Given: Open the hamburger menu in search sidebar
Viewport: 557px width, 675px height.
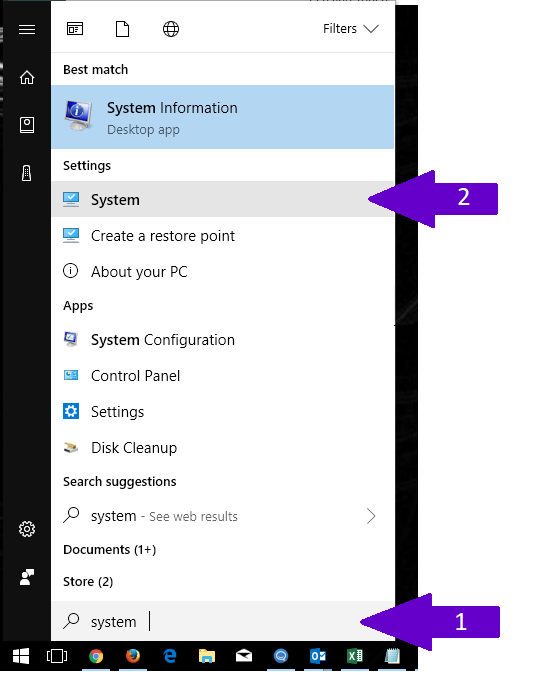Looking at the screenshot, I should pyautogui.click(x=27, y=29).
